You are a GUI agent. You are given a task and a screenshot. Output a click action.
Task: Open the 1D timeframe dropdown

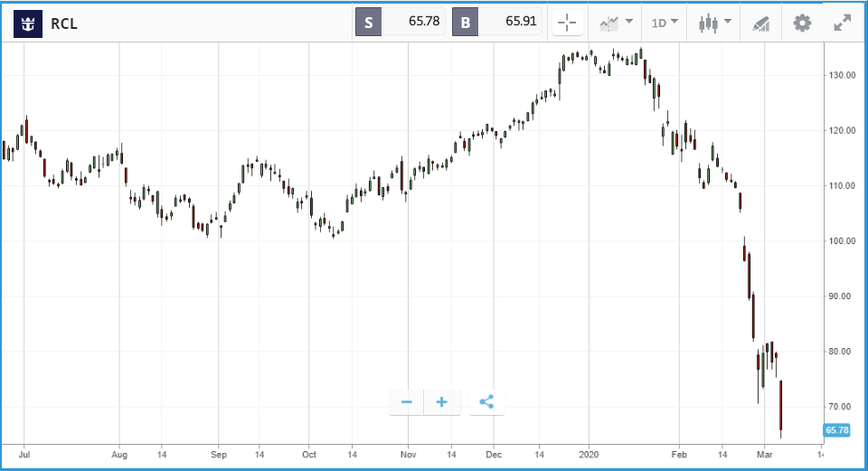pyautogui.click(x=665, y=23)
